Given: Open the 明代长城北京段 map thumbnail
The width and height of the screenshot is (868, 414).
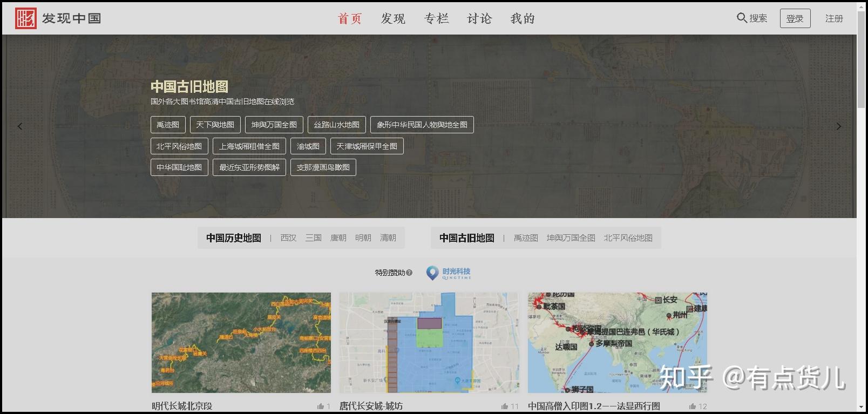Looking at the screenshot, I should pyautogui.click(x=241, y=343).
